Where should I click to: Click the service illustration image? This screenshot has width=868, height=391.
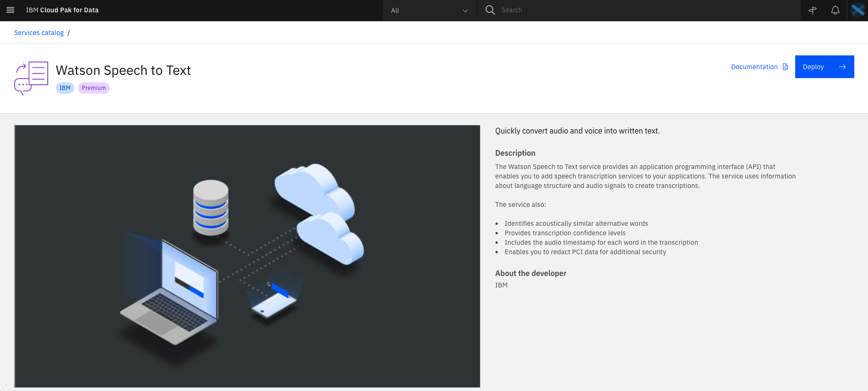(x=247, y=256)
